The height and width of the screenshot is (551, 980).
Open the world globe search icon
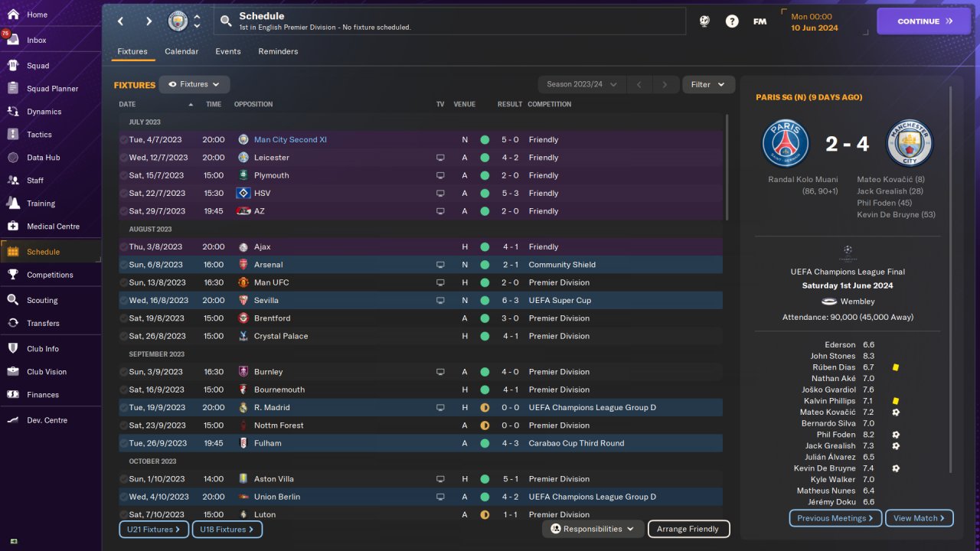click(704, 21)
